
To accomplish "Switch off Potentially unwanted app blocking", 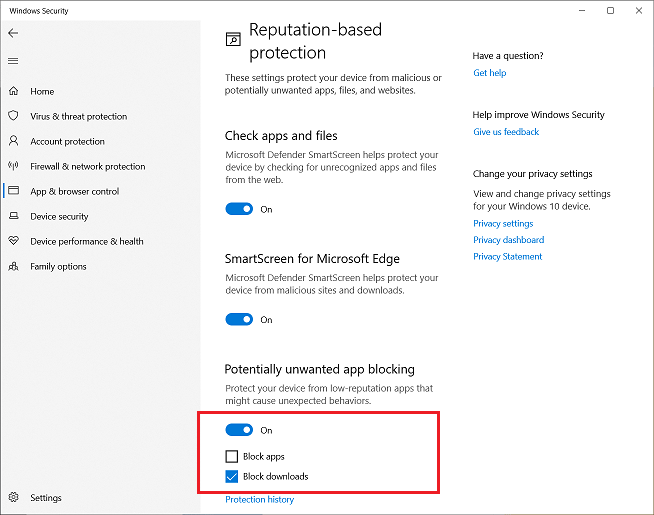I will coord(239,430).
